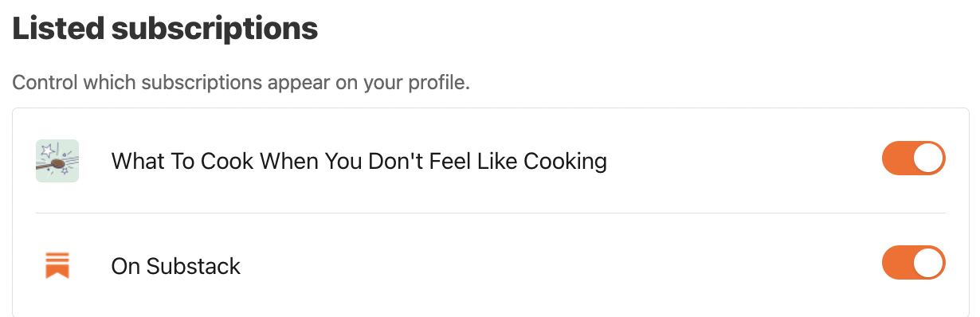Click the word 'Listed' in the page heading
This screenshot has width=980, height=317.
(x=57, y=29)
